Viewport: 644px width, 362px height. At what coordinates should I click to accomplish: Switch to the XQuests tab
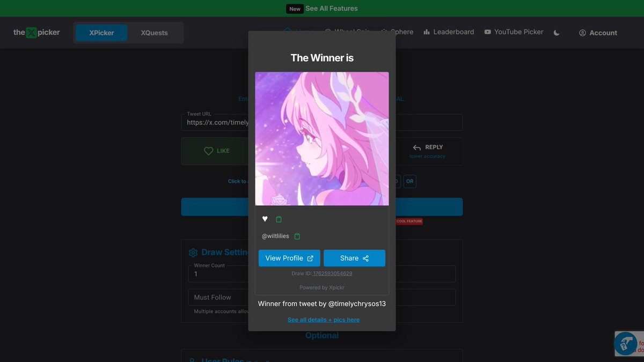(155, 33)
